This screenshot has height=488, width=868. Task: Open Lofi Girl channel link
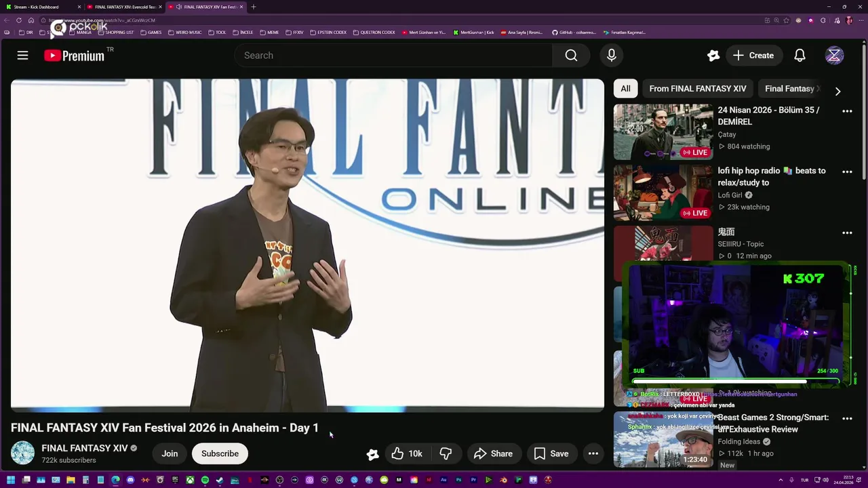coord(730,195)
